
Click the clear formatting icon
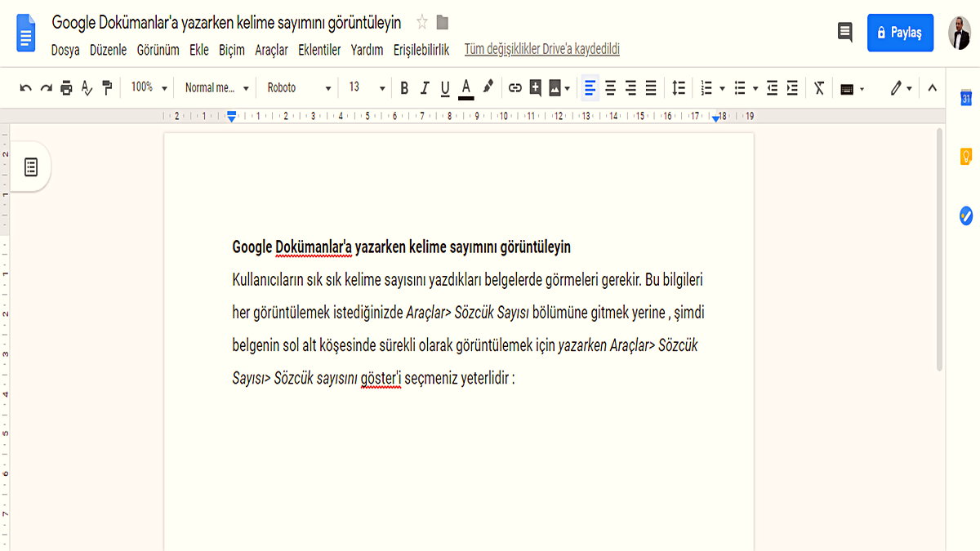(x=819, y=88)
